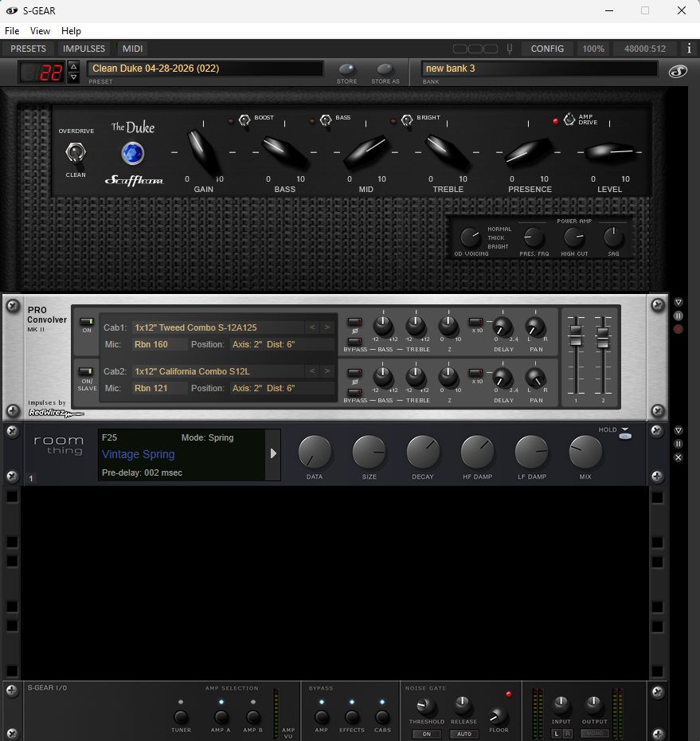Step preset number up with arrow
The image size is (700, 741).
tap(74, 66)
